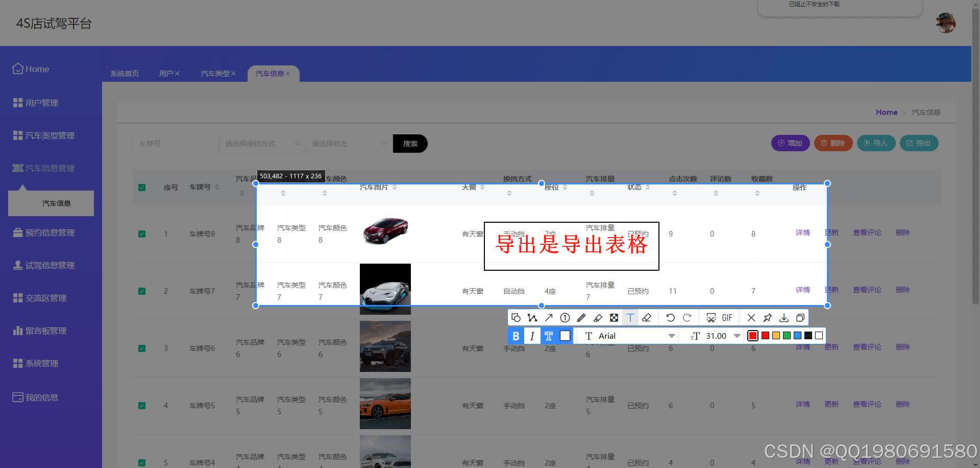Screen dimensions: 980x468
Task: Save the annotated screenshot to disk
Action: [x=784, y=317]
